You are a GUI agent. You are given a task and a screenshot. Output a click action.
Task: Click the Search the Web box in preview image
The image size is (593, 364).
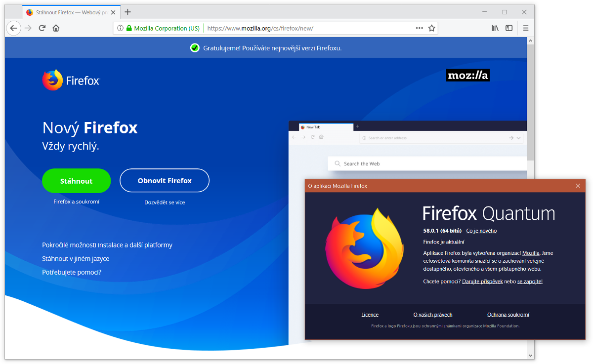(427, 163)
